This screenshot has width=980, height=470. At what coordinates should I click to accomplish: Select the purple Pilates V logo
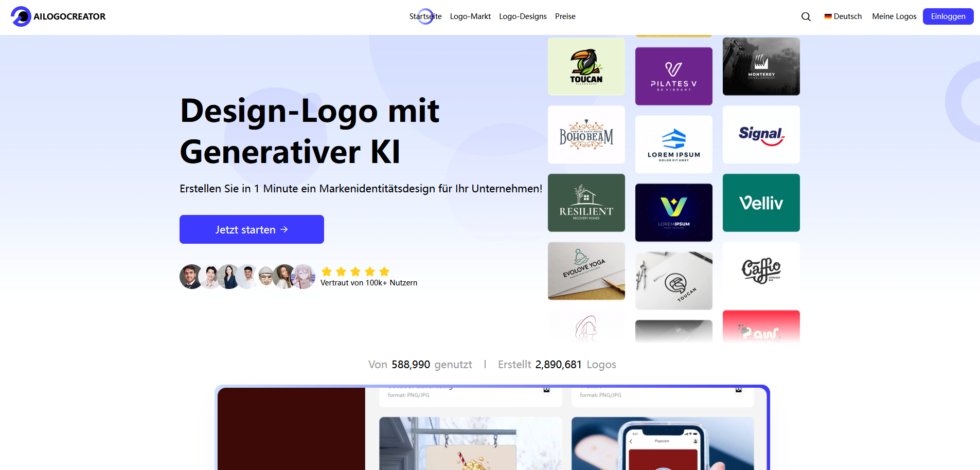coord(673,76)
